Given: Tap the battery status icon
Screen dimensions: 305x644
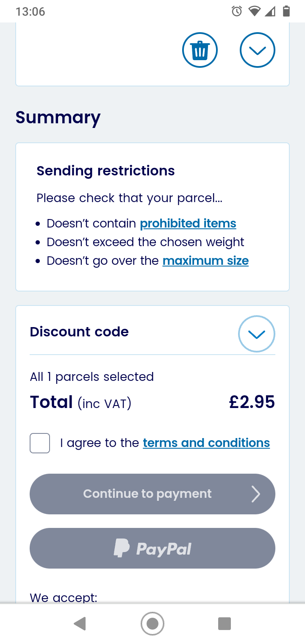Looking at the screenshot, I should tap(286, 11).
